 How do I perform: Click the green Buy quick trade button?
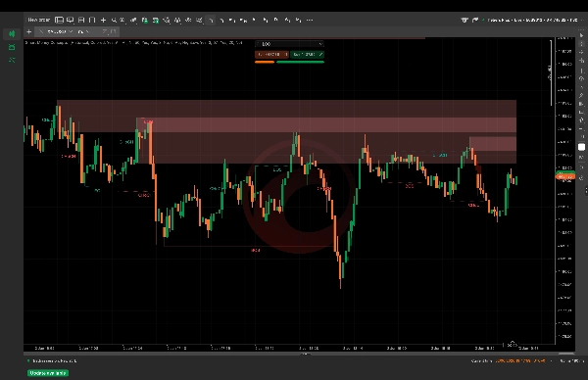[x=307, y=55]
